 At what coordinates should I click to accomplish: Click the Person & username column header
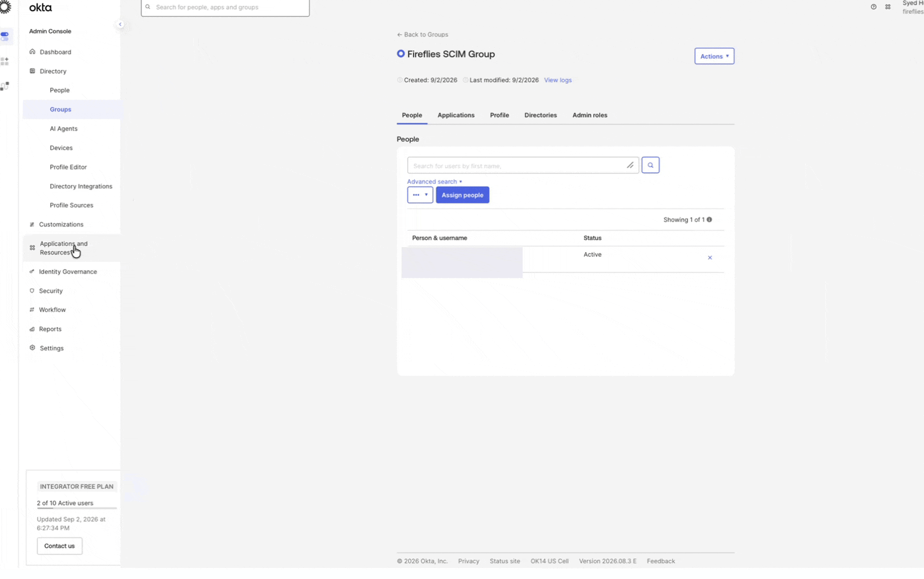[439, 238]
